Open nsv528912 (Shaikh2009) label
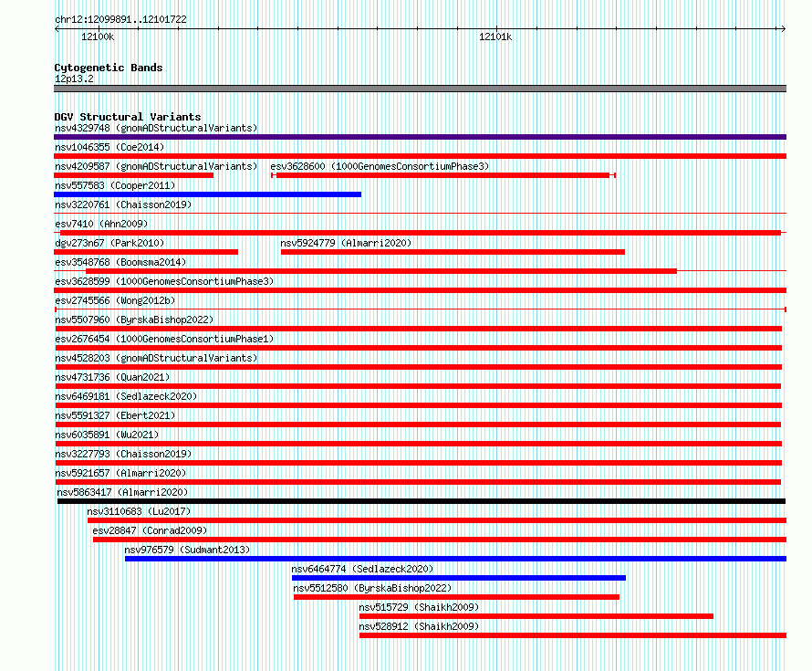This screenshot has width=812, height=671. point(419,626)
